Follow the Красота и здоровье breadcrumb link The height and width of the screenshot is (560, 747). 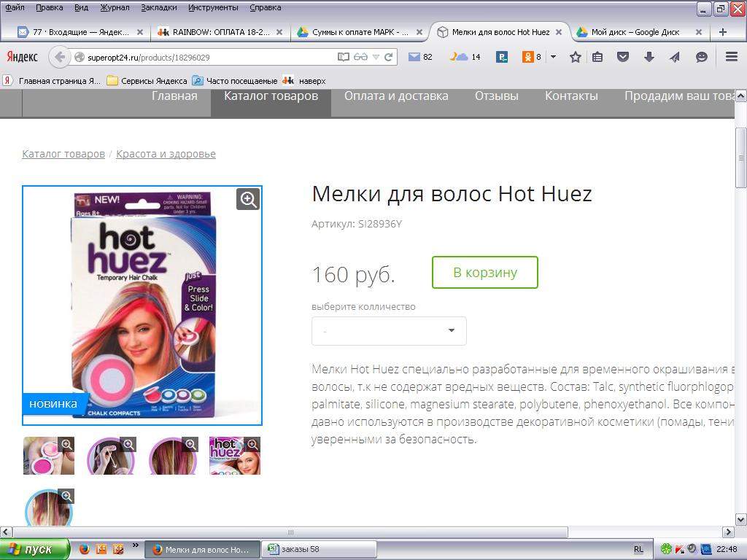[x=166, y=154]
